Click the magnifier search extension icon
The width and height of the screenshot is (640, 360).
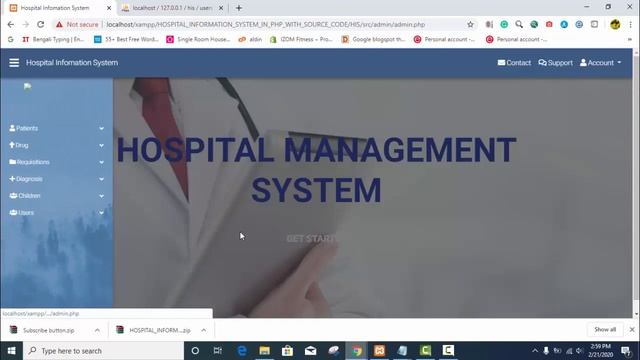click(519, 24)
